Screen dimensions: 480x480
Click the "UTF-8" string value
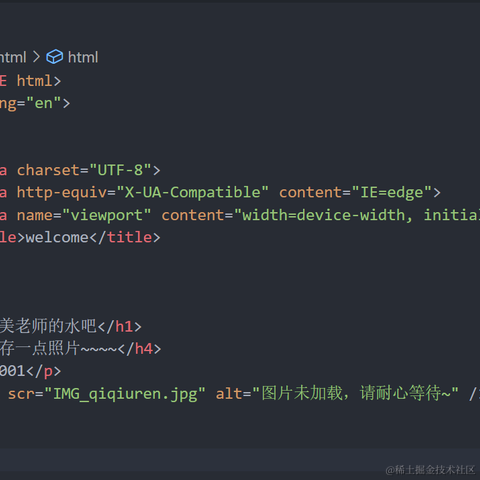(x=120, y=170)
